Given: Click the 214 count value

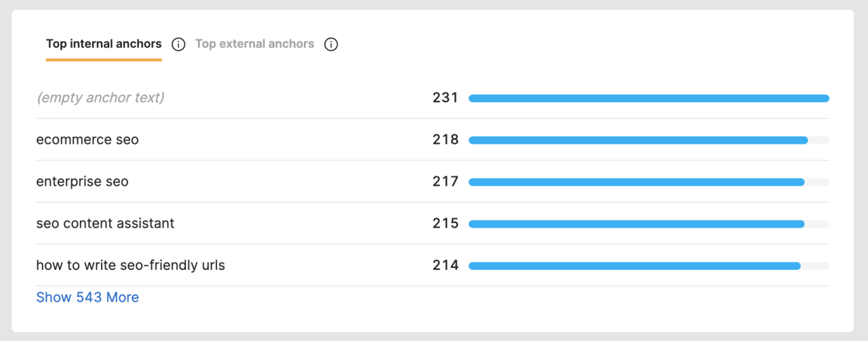Looking at the screenshot, I should pos(446,265).
